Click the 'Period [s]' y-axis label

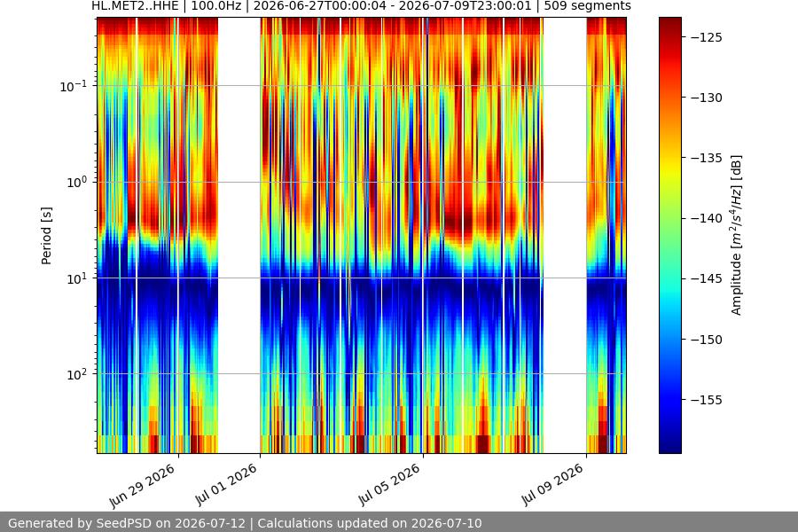pyautogui.click(x=46, y=236)
